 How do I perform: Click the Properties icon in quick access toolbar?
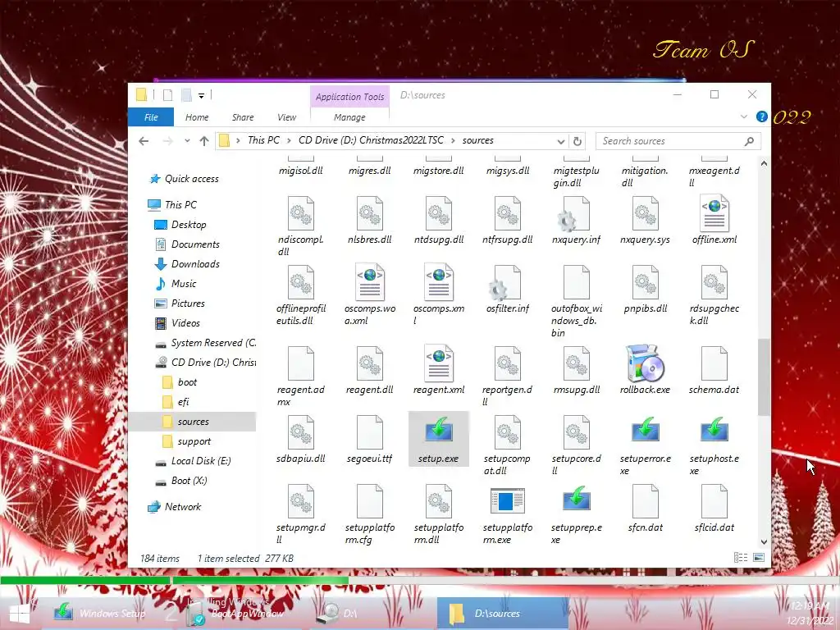coord(167,95)
